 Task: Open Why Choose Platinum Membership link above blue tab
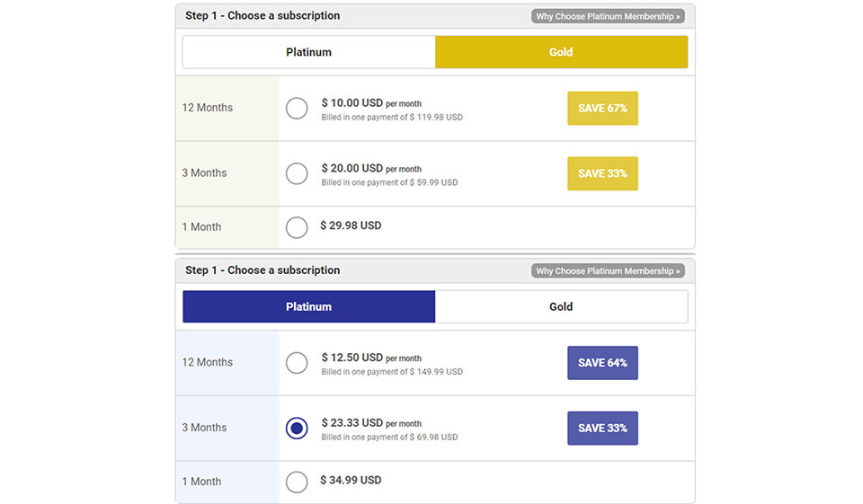pyautogui.click(x=608, y=270)
